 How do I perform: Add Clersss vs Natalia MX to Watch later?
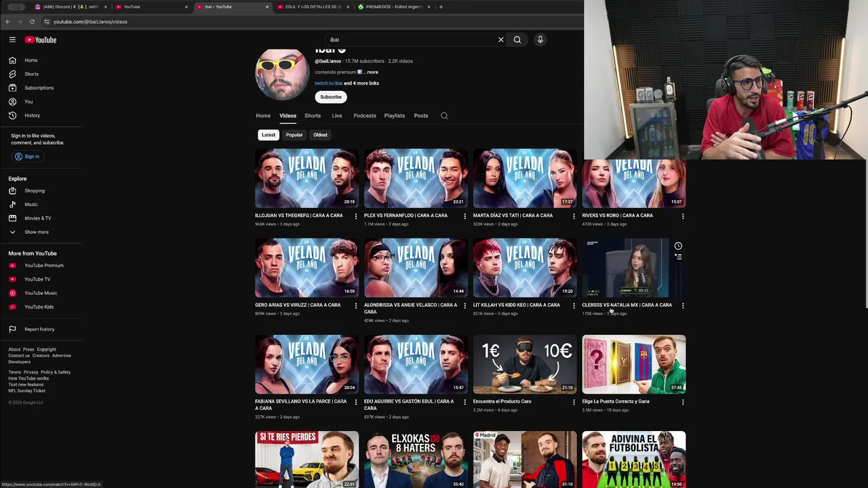point(678,246)
